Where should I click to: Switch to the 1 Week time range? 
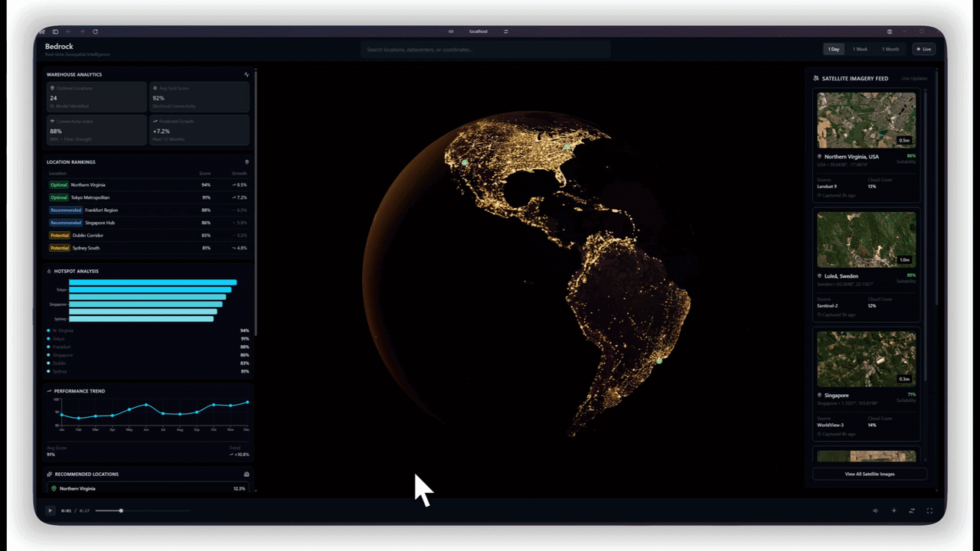click(861, 49)
